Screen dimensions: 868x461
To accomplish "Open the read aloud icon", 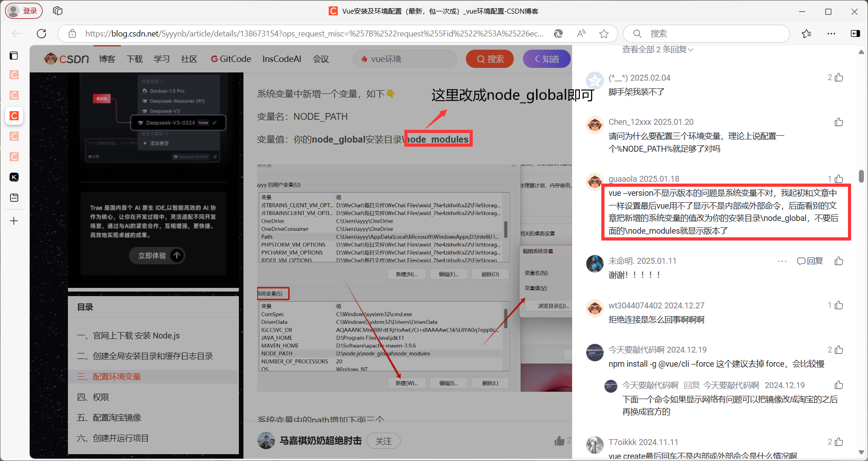I will pyautogui.click(x=581, y=33).
